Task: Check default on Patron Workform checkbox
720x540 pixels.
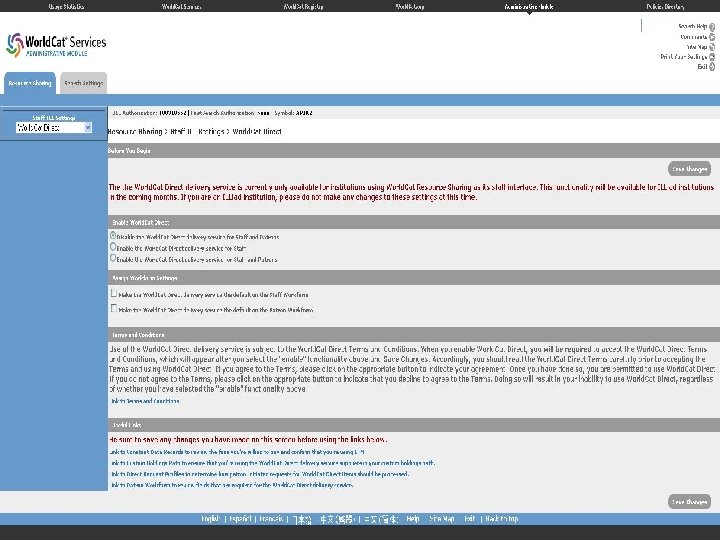Action: pyautogui.click(x=114, y=309)
